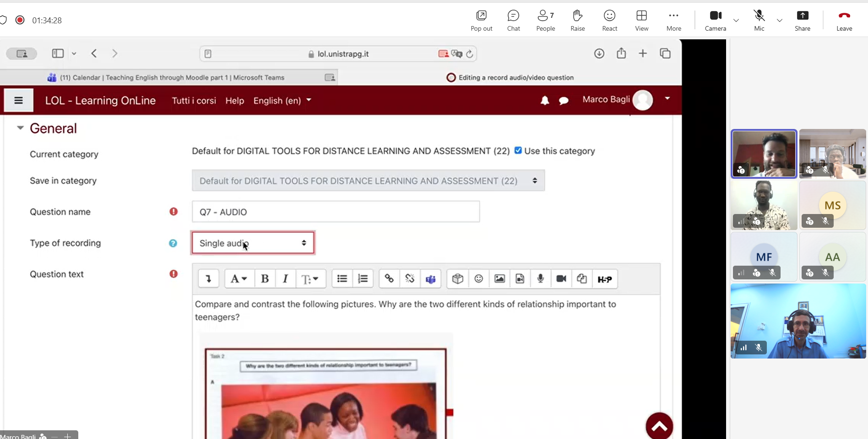The image size is (868, 439).
Task: Open the View layout options
Action: point(641,21)
